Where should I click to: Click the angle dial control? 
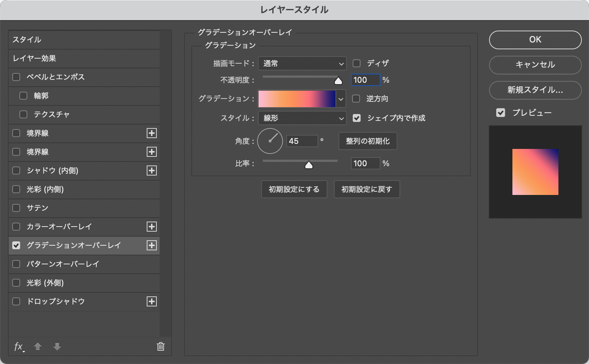pyautogui.click(x=270, y=141)
